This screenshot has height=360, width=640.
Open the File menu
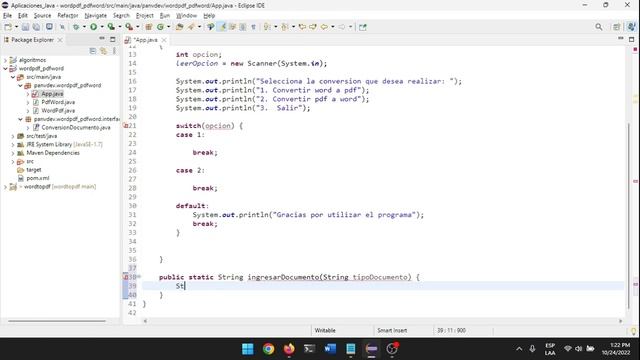(x=7, y=16)
